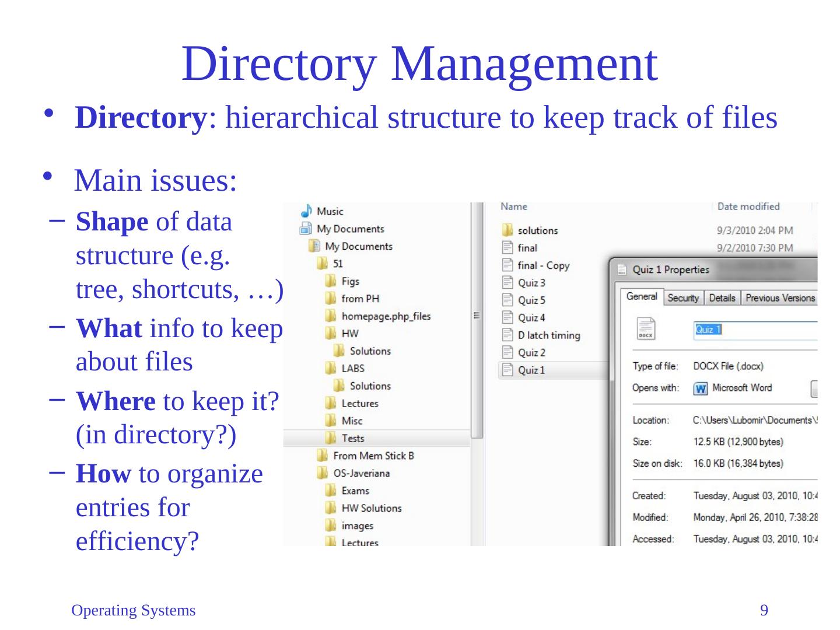Click the Figs folder icon

331,281
